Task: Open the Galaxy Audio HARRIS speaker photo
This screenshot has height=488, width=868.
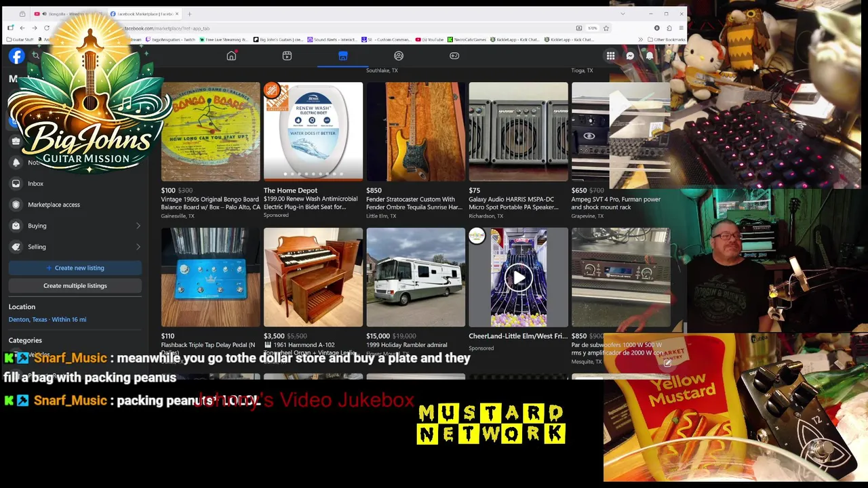Action: [x=518, y=131]
